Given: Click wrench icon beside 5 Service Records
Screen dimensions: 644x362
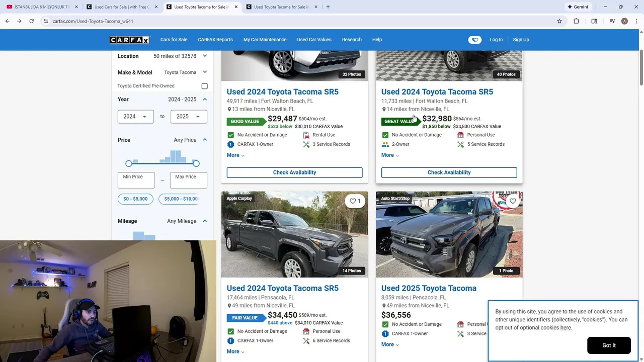Looking at the screenshot, I should [x=460, y=144].
